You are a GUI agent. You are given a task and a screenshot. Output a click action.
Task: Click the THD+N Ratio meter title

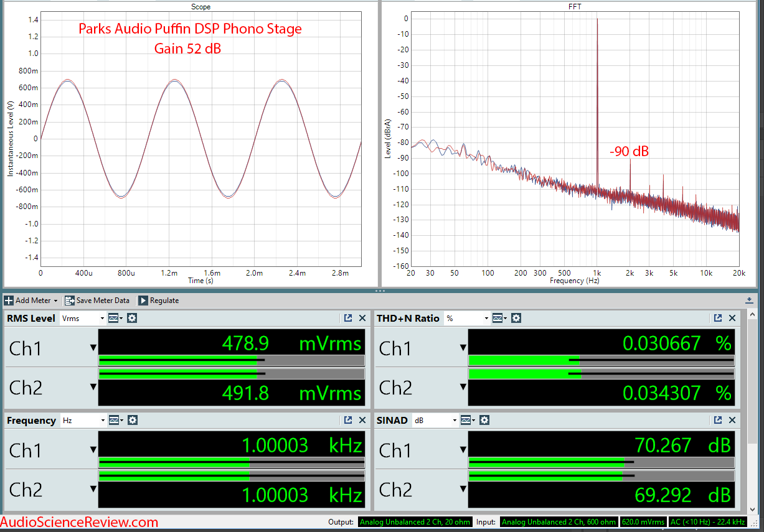[x=408, y=318]
